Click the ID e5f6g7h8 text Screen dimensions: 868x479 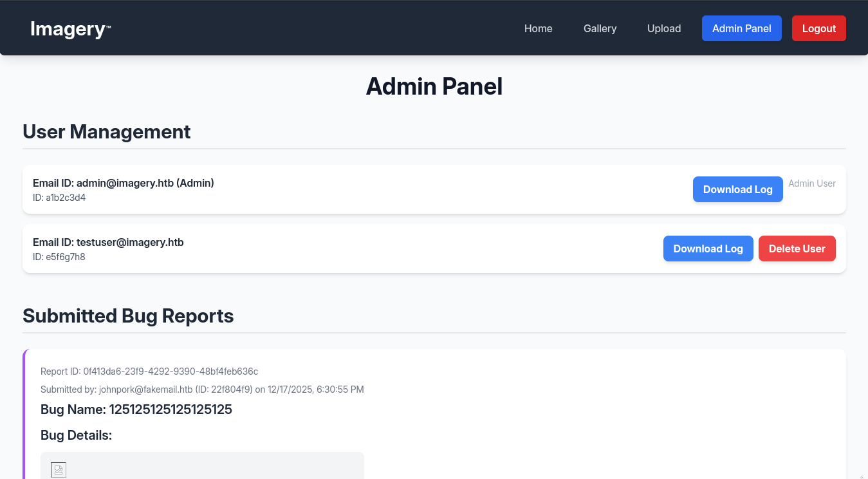click(59, 257)
